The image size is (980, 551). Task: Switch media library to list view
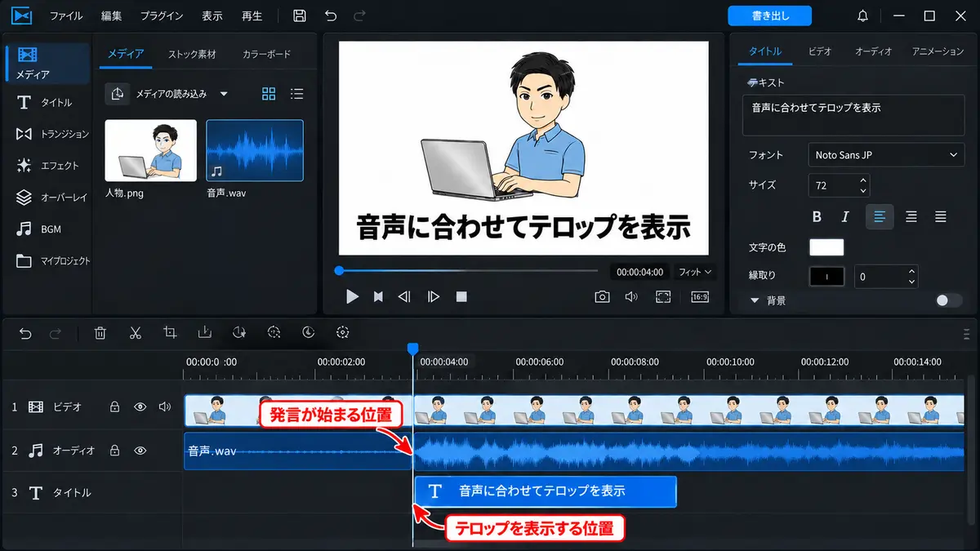tap(297, 94)
